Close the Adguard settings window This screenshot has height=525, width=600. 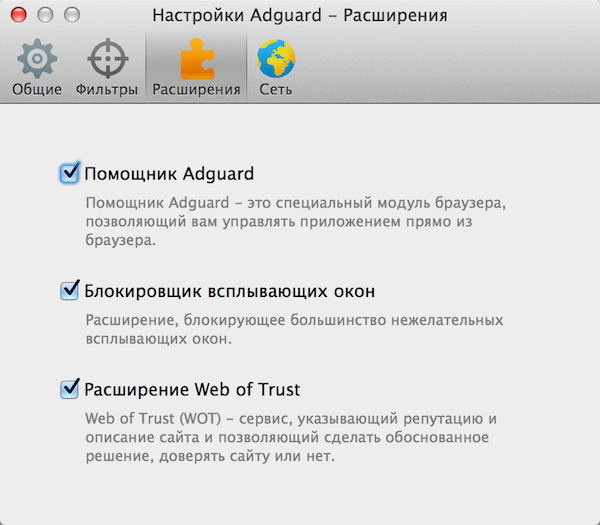(x=18, y=15)
